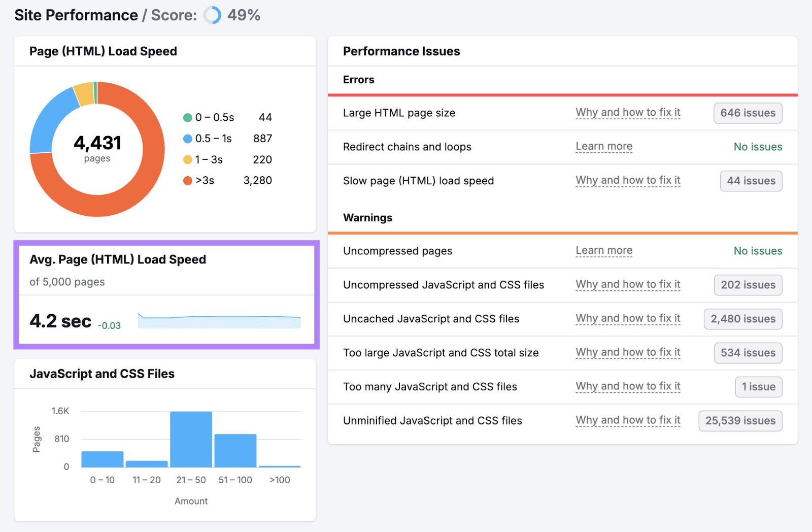This screenshot has height=532, width=812.
Task: Click the Warnings section header
Action: click(367, 217)
